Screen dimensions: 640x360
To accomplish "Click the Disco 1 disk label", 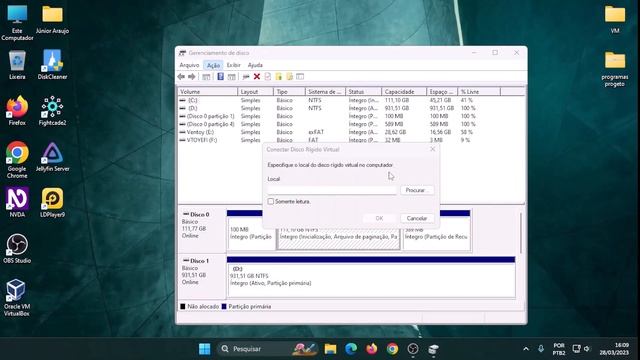I will (x=199, y=260).
